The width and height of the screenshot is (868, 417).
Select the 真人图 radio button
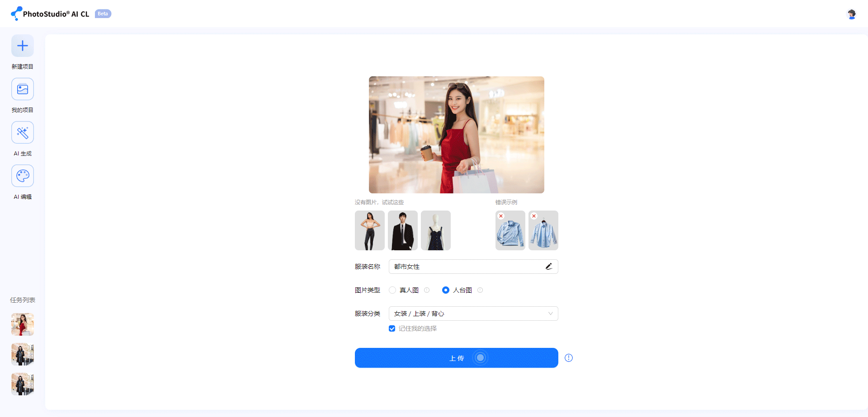click(392, 290)
